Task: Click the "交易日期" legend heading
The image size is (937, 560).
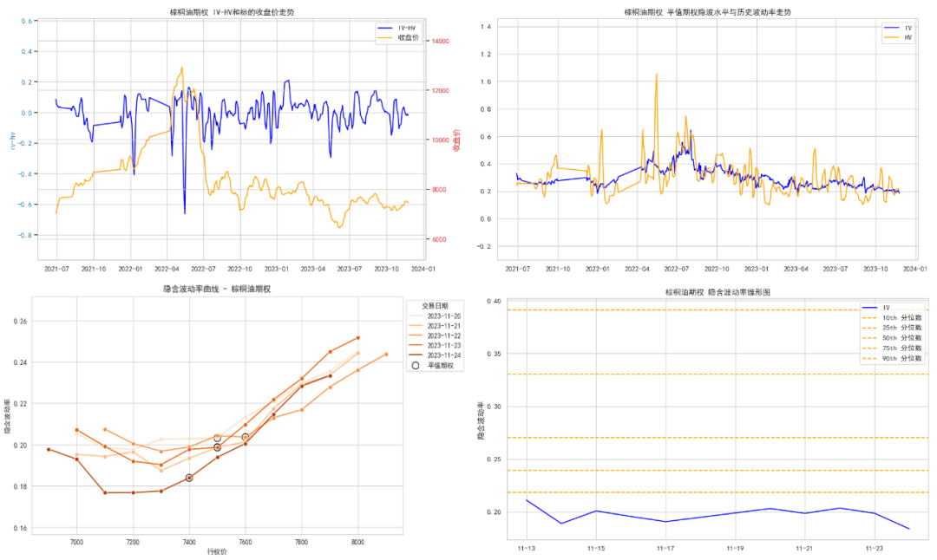Action: click(x=435, y=306)
